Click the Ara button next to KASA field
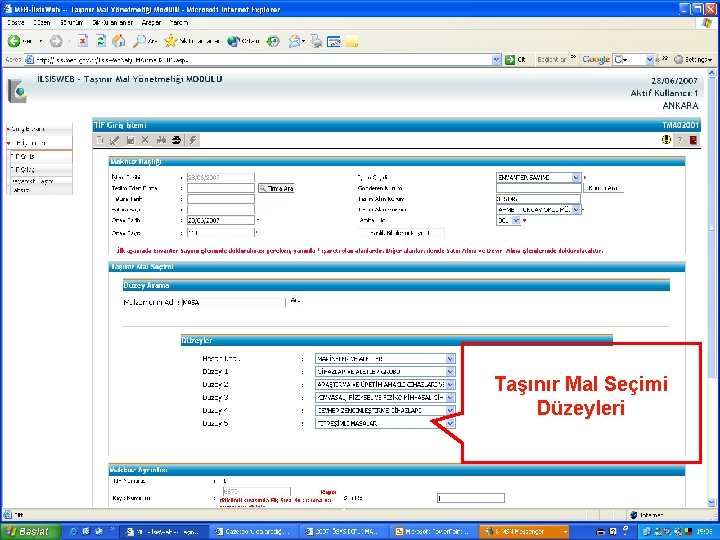The width and height of the screenshot is (720, 540). click(295, 301)
